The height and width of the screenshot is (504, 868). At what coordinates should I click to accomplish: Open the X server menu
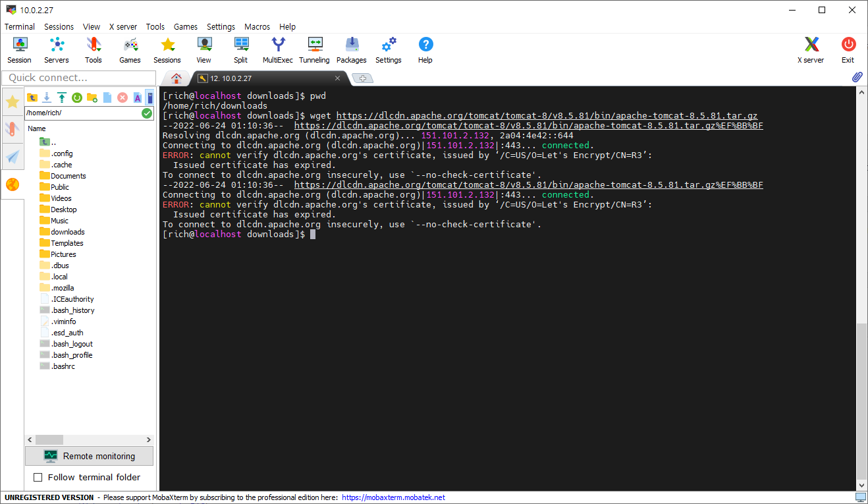(x=123, y=27)
